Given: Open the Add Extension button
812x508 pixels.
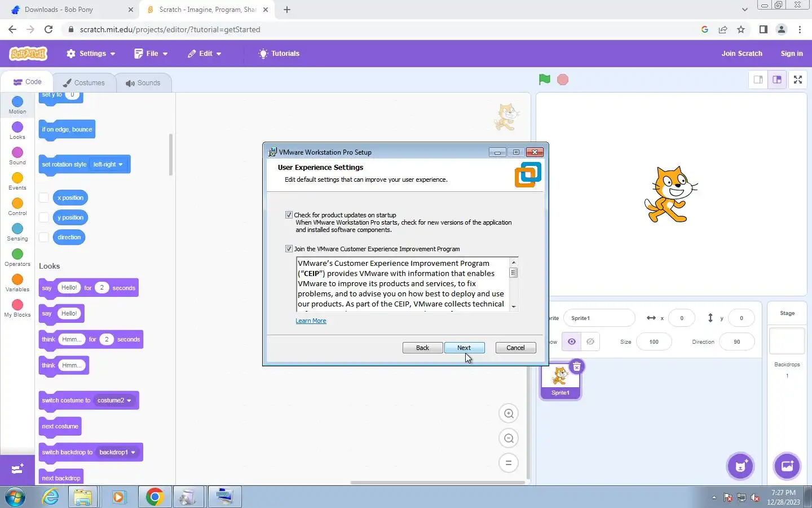Looking at the screenshot, I should pyautogui.click(x=17, y=470).
